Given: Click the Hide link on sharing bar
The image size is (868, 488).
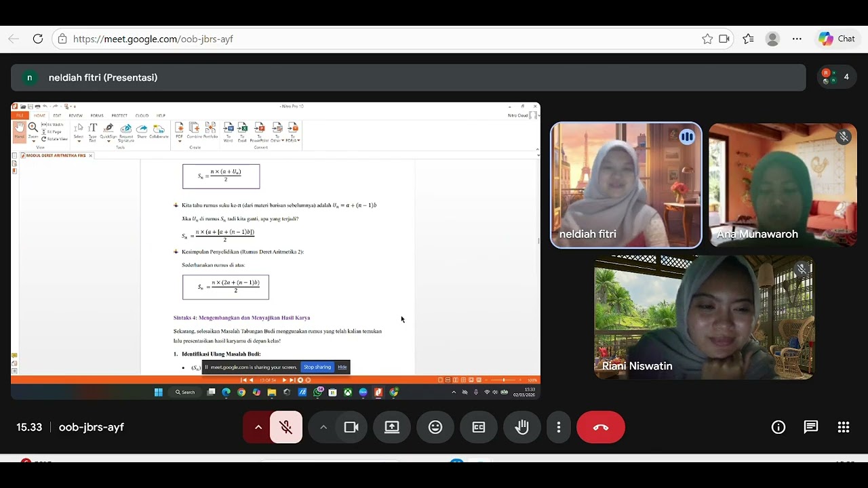Looking at the screenshot, I should pyautogui.click(x=342, y=367).
